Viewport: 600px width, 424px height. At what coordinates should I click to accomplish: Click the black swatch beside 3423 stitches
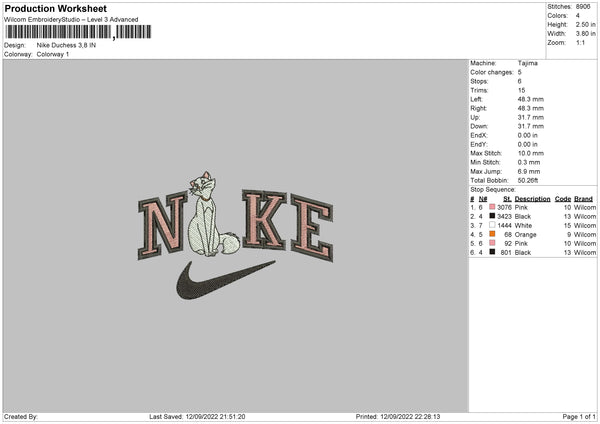pyautogui.click(x=492, y=216)
